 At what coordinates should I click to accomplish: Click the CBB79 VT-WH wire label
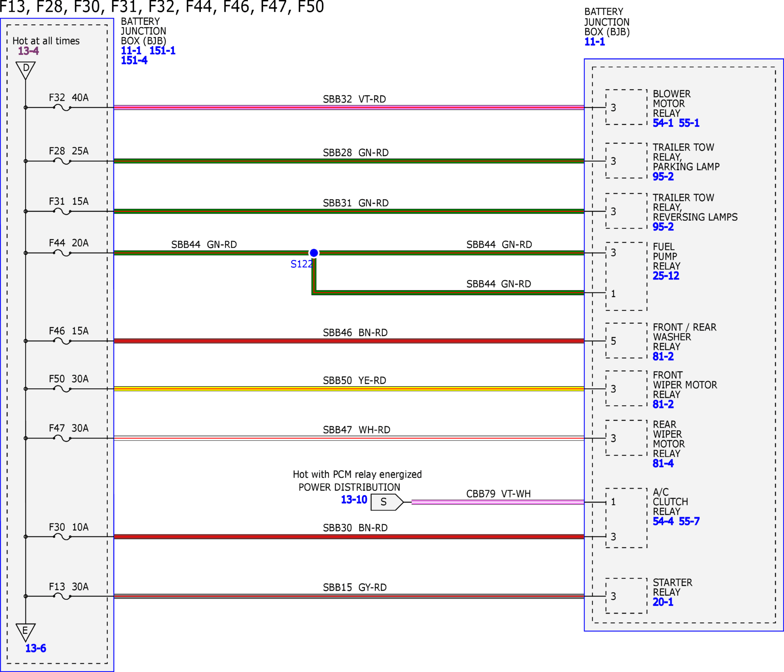pos(498,494)
